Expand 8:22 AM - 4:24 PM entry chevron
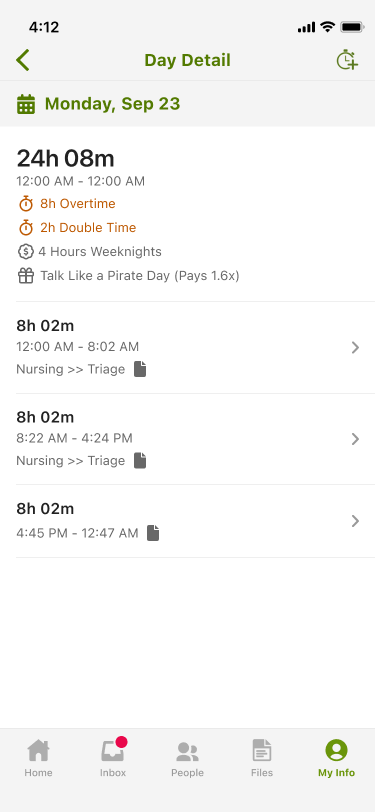 point(355,439)
